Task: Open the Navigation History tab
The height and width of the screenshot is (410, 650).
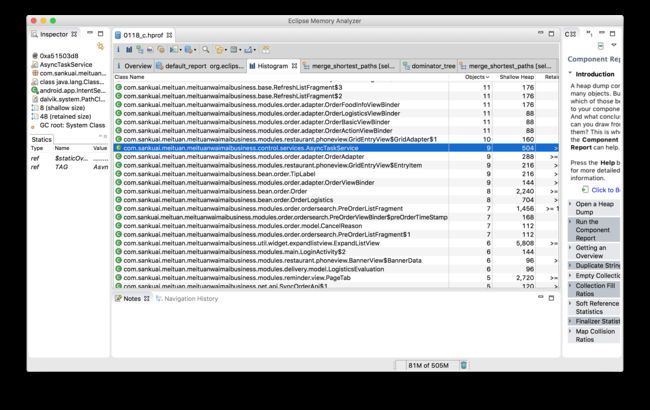Action: click(x=187, y=298)
